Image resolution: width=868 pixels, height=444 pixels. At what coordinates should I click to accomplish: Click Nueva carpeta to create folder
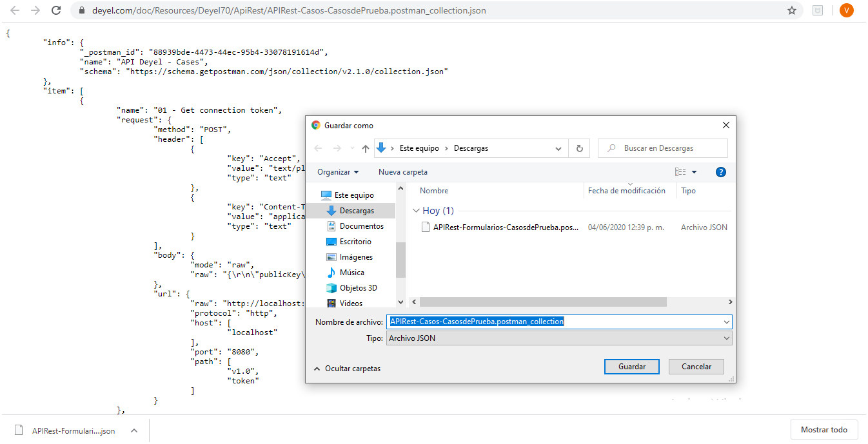coord(403,172)
